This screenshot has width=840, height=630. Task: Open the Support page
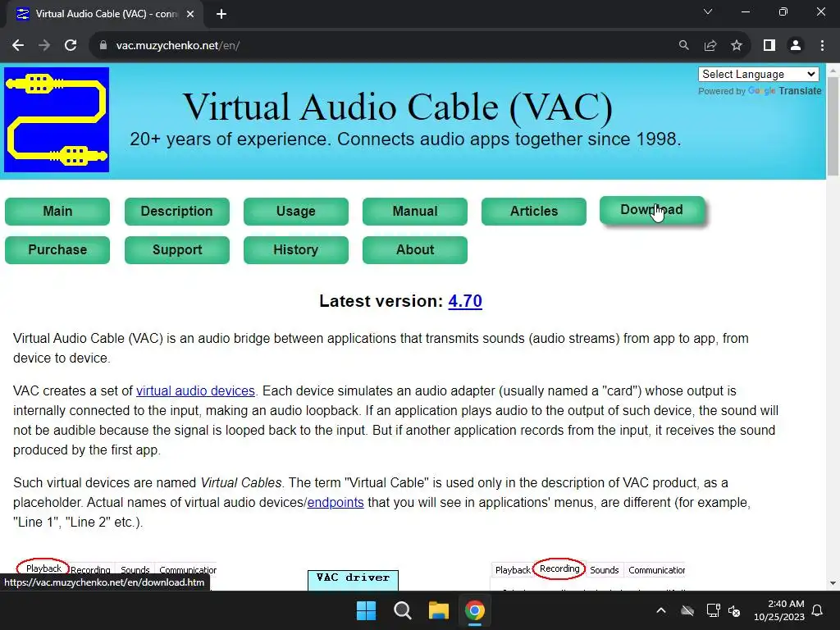(177, 249)
